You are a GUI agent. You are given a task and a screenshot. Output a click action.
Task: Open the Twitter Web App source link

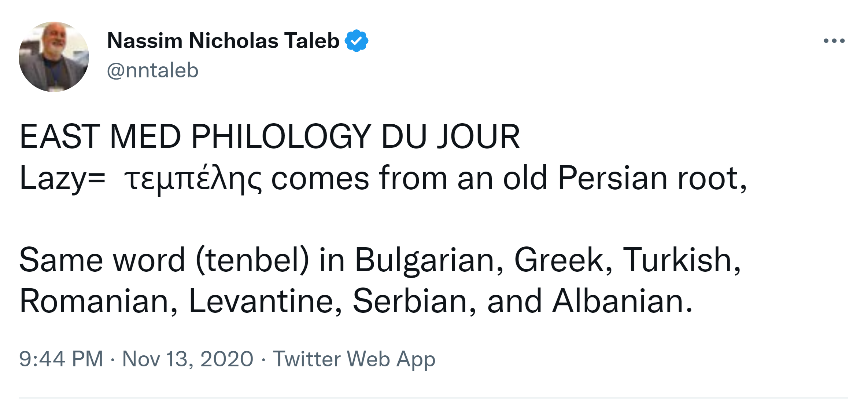tap(354, 359)
